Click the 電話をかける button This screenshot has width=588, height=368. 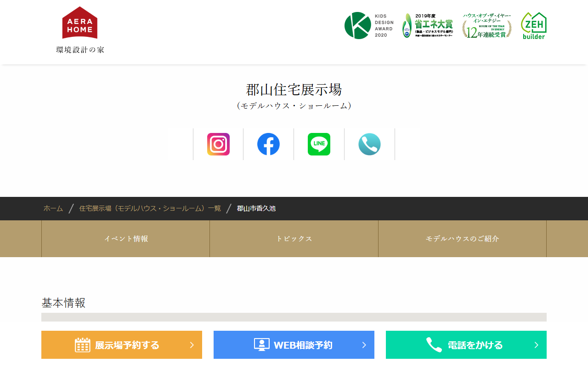(466, 345)
